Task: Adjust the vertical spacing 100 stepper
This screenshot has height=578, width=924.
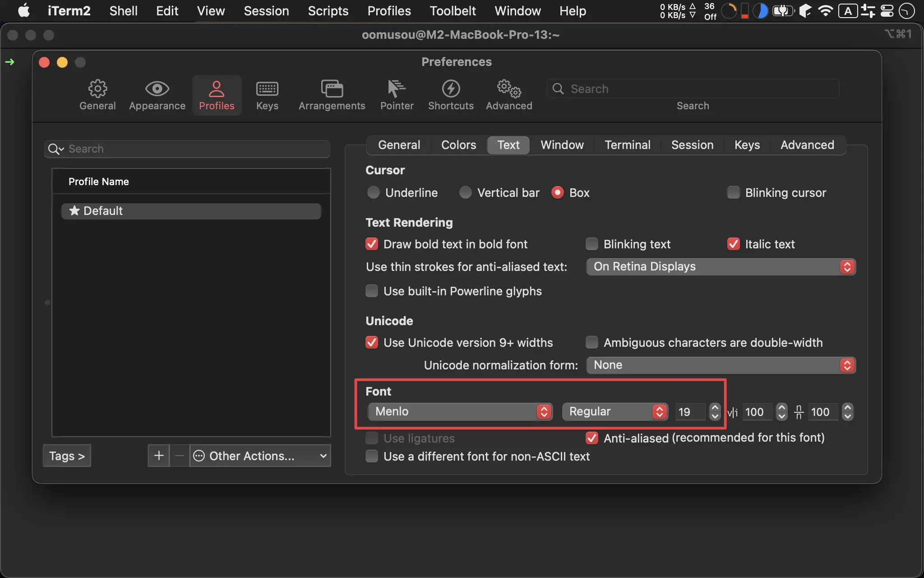Action: [x=848, y=412]
